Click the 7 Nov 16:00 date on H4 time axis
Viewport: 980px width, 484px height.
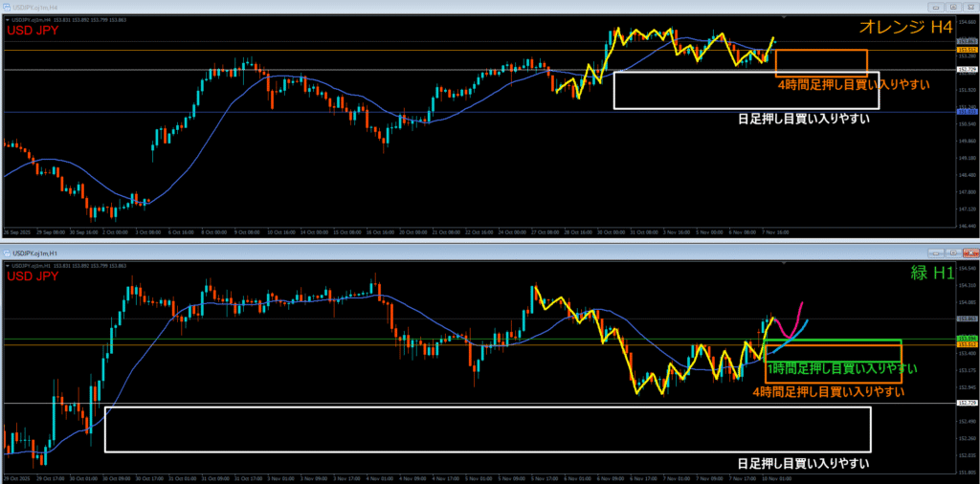pos(777,231)
